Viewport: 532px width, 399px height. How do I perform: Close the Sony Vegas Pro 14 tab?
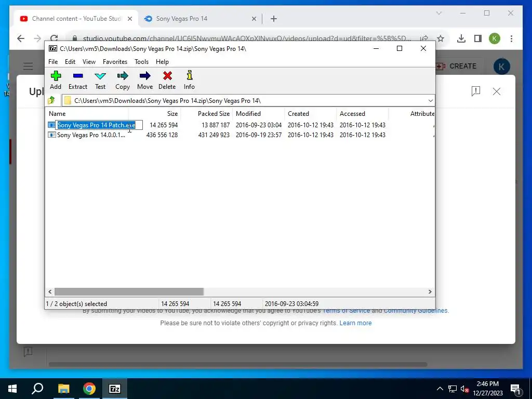254,19
